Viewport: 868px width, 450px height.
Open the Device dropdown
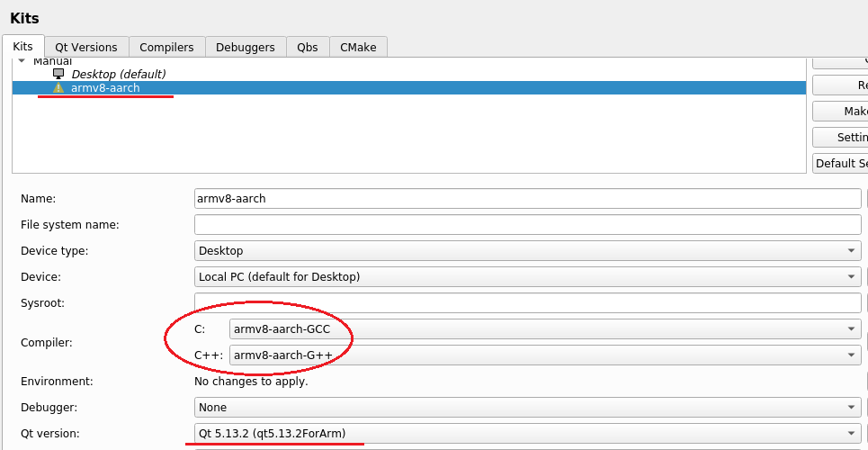528,276
